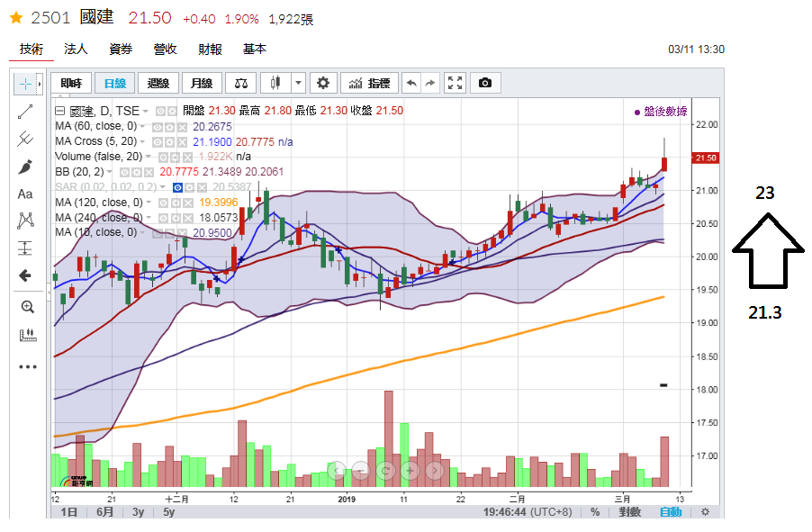Screen dimensions: 812x532
Task: Enter fullscreen chart mode
Action: (x=455, y=84)
